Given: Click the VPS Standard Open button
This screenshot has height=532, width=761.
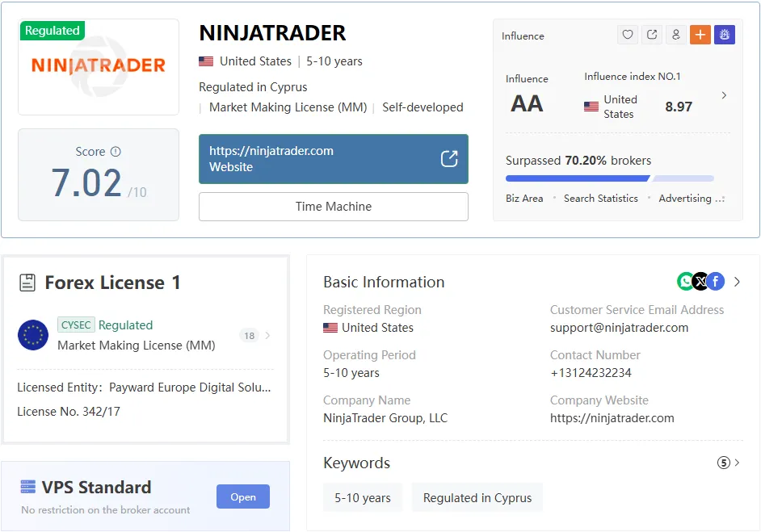Looking at the screenshot, I should (243, 496).
